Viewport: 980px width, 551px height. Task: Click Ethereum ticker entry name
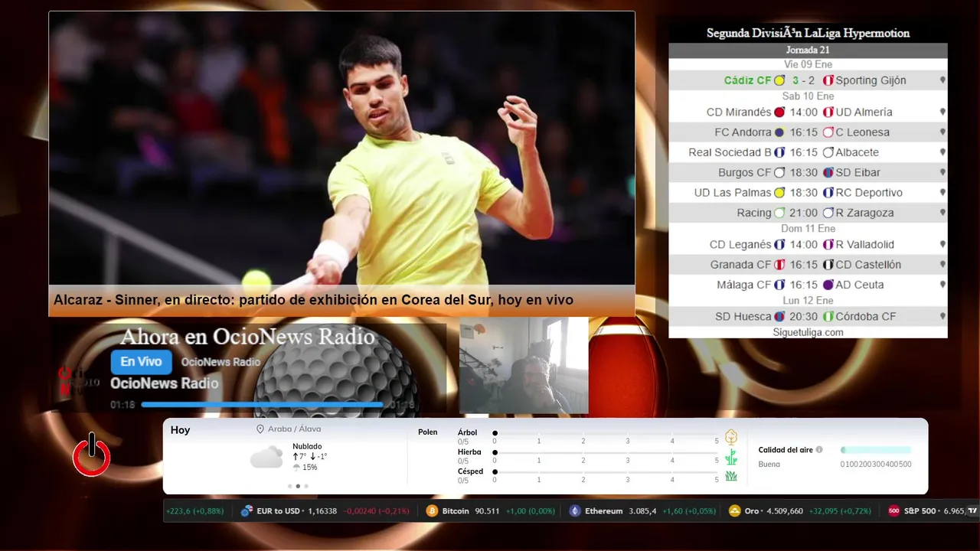(x=603, y=510)
